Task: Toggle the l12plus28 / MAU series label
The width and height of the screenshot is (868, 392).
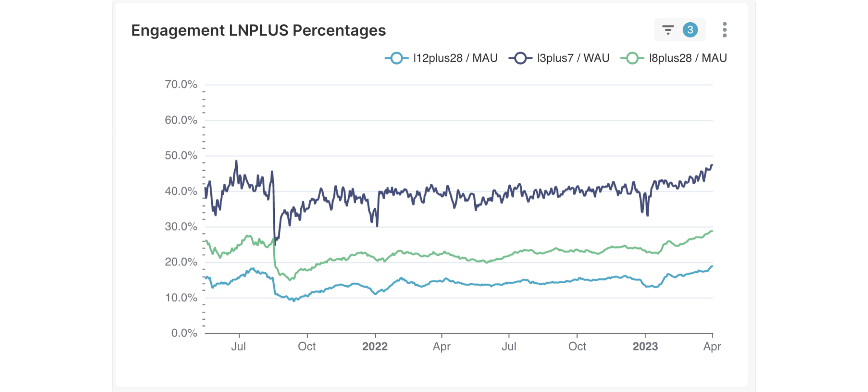Action: (455, 58)
